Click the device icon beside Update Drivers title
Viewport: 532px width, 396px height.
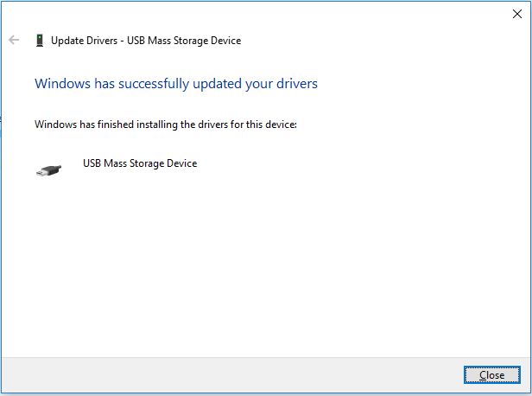tap(40, 41)
